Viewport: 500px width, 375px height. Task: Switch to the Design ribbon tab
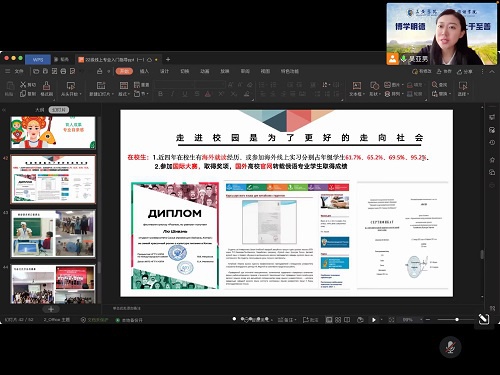click(164, 71)
